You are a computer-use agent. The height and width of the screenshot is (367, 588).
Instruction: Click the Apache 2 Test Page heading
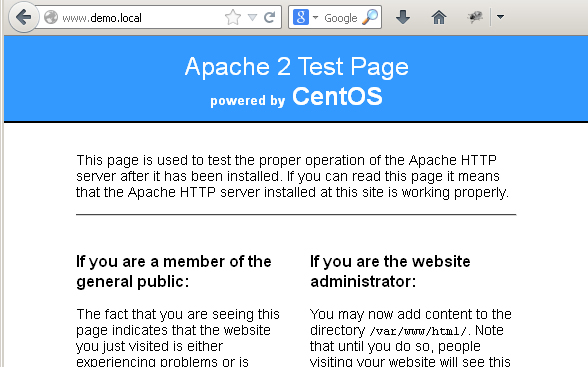[x=296, y=67]
